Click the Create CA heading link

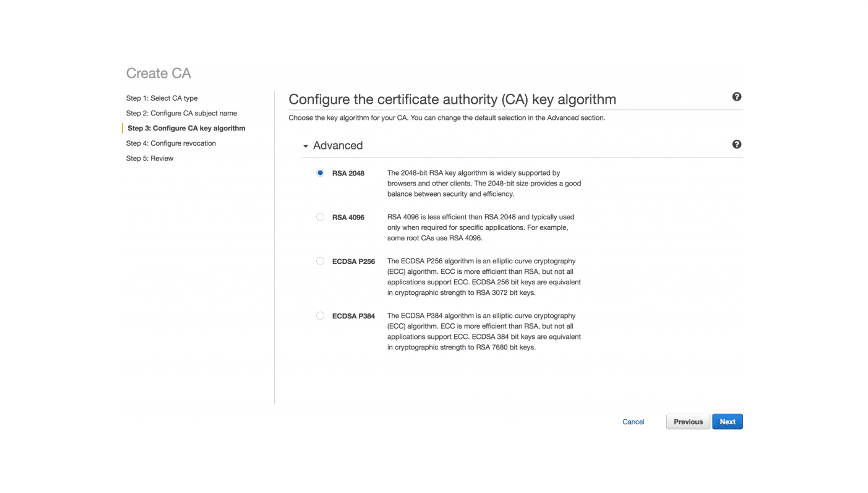click(158, 72)
